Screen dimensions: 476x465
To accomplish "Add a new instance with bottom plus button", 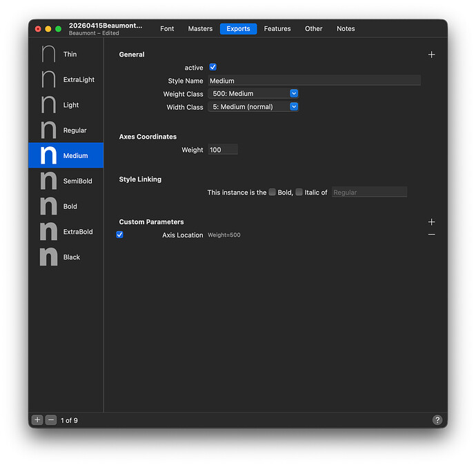I will pyautogui.click(x=38, y=420).
